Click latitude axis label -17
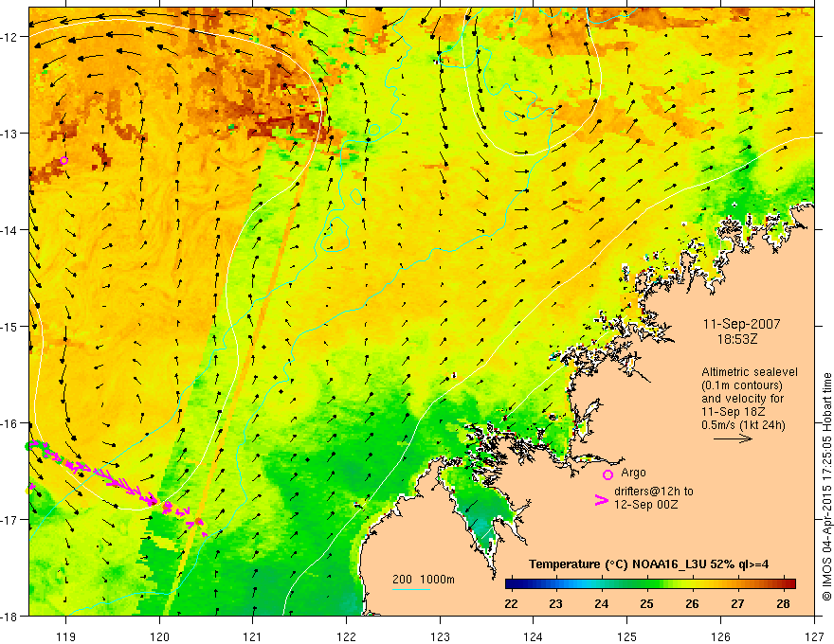The width and height of the screenshot is (834, 644). (10, 520)
